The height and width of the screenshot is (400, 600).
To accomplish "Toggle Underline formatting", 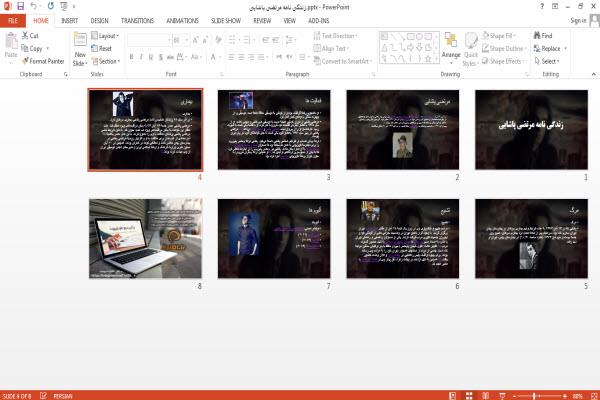I will coord(151,57).
